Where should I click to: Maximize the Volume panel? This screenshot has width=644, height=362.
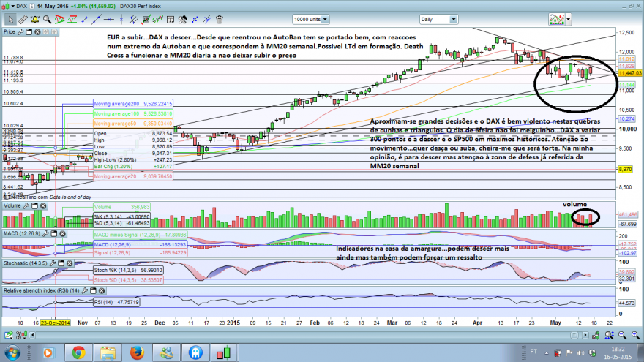34,205
